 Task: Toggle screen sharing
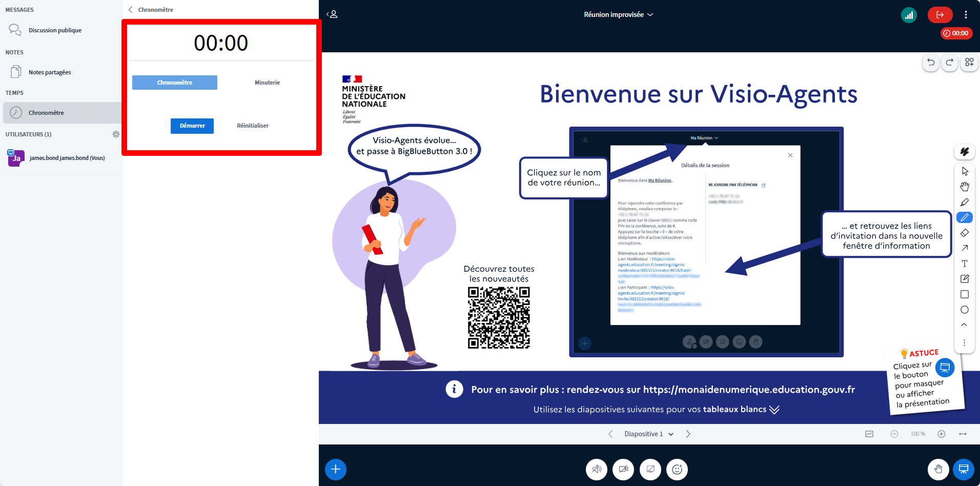(650, 469)
